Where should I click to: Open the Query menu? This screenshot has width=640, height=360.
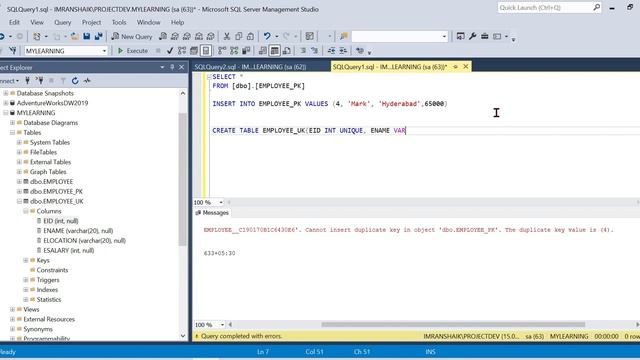62,22
